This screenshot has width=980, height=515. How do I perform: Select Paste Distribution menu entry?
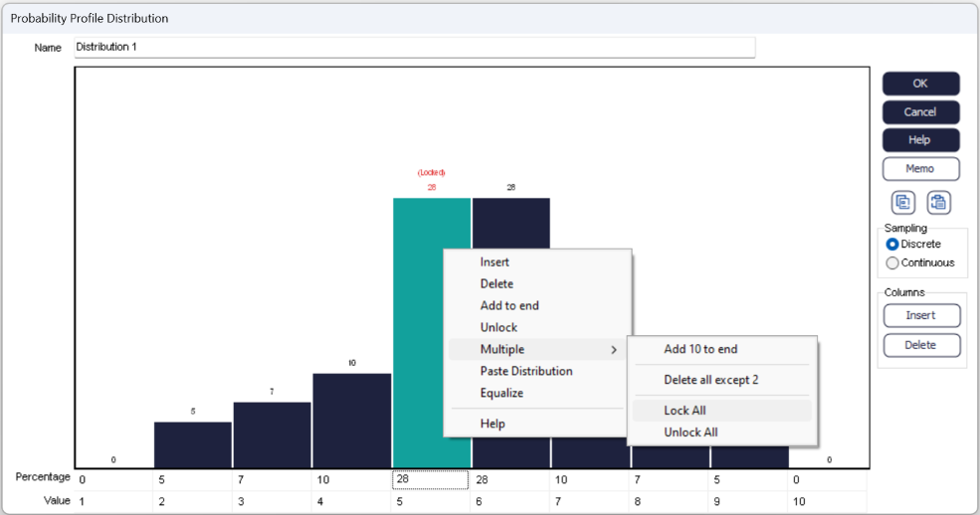point(526,372)
